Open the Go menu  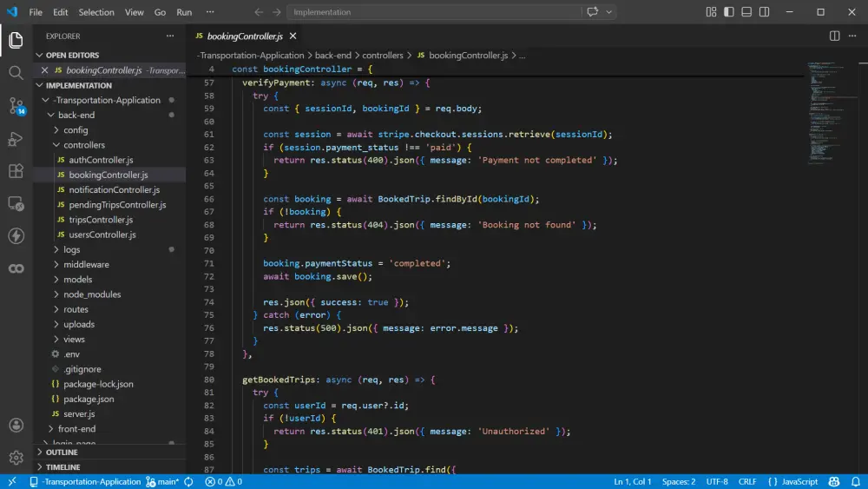pyautogui.click(x=160, y=11)
